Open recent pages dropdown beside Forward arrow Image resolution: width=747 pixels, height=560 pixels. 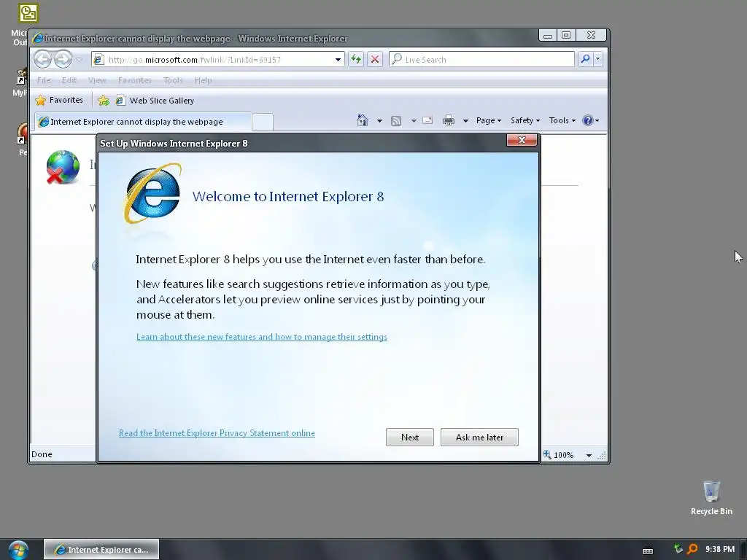[79, 60]
